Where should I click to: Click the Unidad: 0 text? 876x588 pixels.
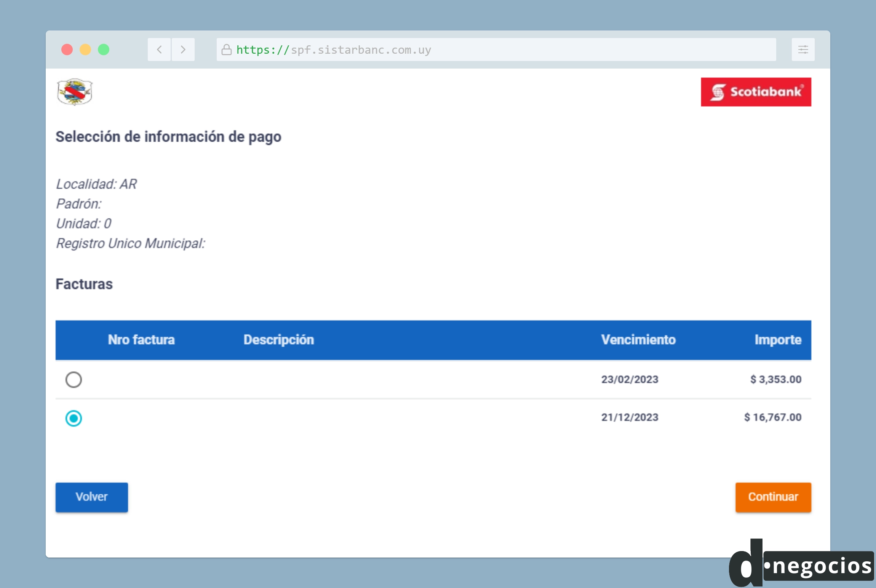pyautogui.click(x=84, y=224)
